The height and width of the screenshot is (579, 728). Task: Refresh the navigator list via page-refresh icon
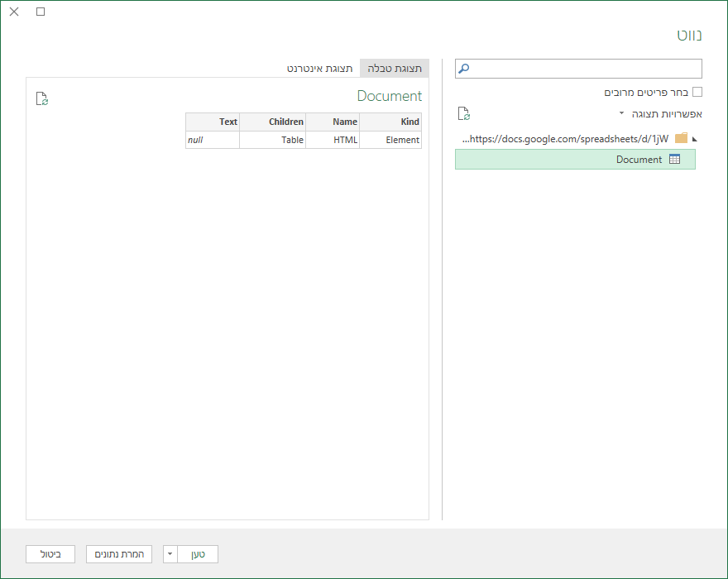tap(464, 113)
